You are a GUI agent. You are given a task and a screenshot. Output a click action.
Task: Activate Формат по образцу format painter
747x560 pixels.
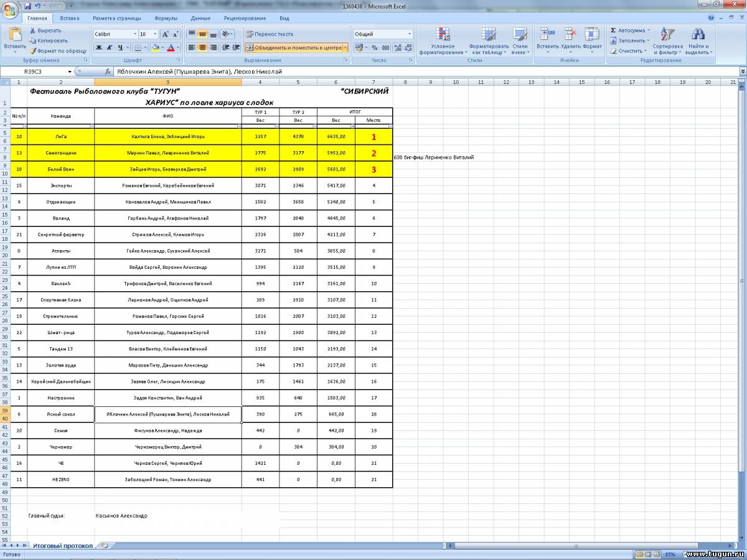[x=58, y=51]
